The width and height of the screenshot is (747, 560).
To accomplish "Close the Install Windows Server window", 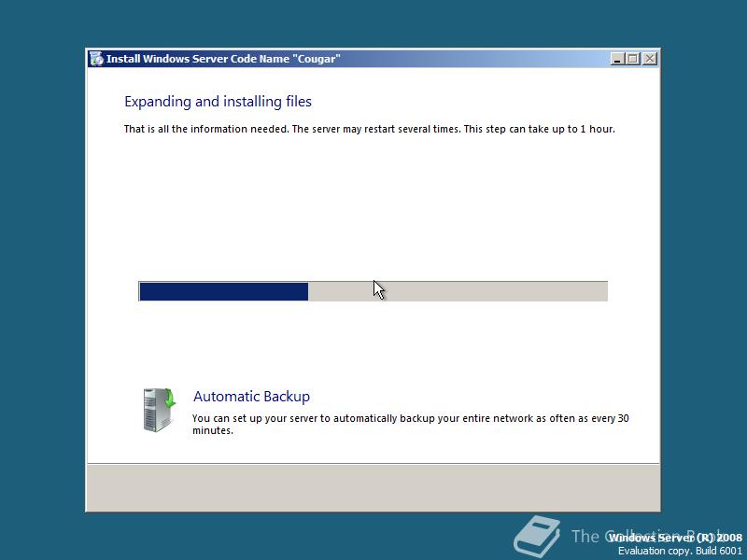I will click(650, 59).
